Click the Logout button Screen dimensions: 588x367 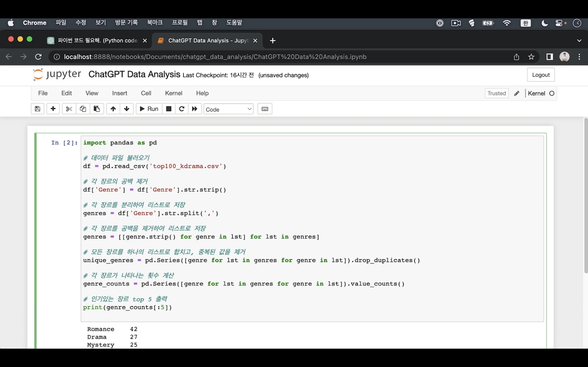tap(541, 75)
